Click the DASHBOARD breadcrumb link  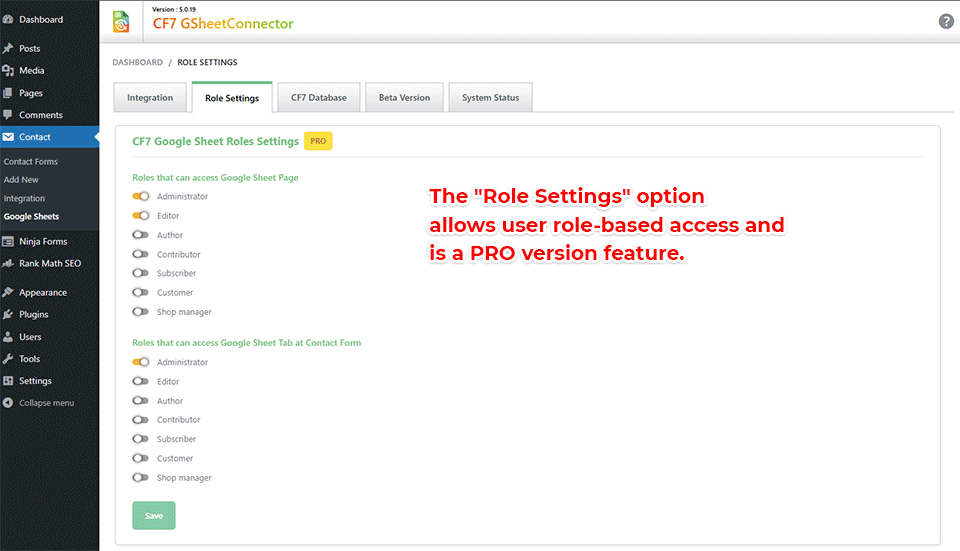(x=138, y=62)
